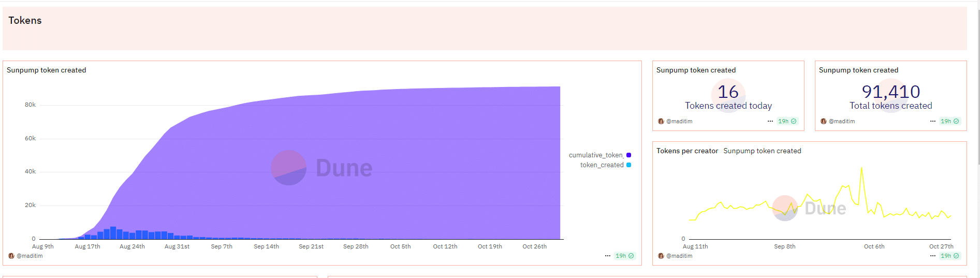Screen dimensions: 980x278
Task: Click the Tokens section heading
Action: pyautogui.click(x=25, y=20)
